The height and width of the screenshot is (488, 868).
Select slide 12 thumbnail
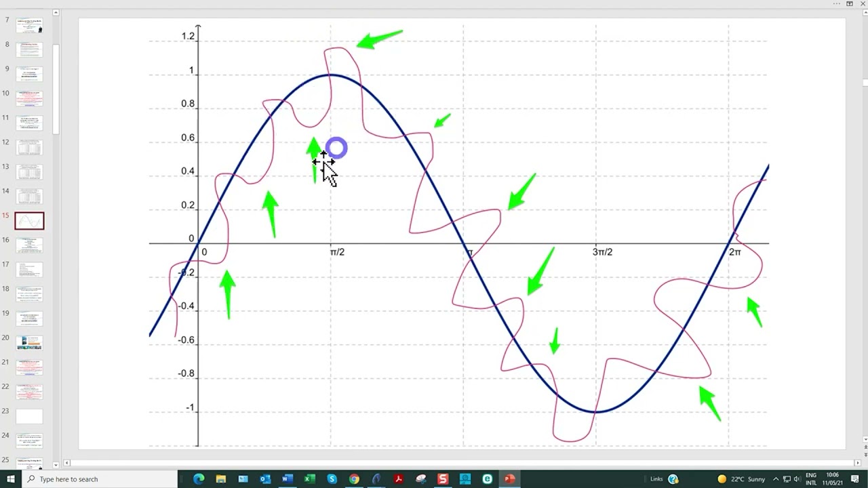tap(29, 147)
